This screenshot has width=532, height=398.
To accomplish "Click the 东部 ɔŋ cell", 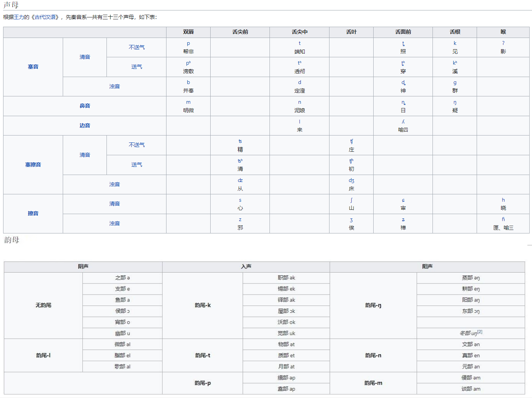I will pos(471,311).
